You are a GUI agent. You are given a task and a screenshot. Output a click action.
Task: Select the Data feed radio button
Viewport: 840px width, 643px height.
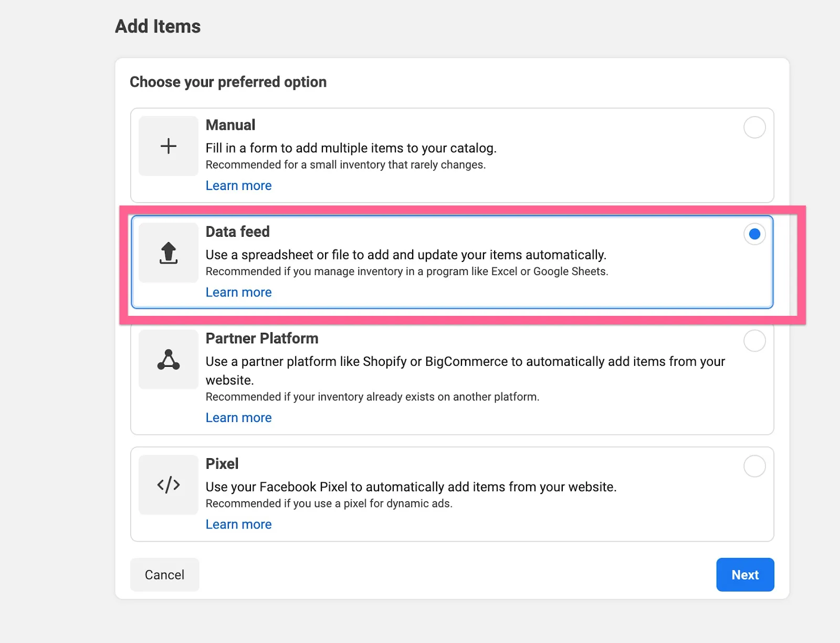(754, 234)
